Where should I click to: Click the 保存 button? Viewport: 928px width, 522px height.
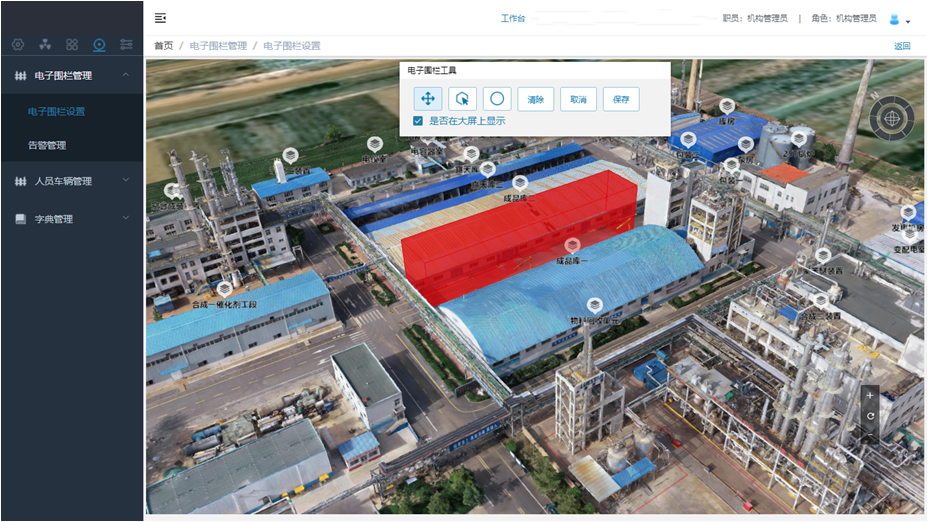click(x=621, y=99)
